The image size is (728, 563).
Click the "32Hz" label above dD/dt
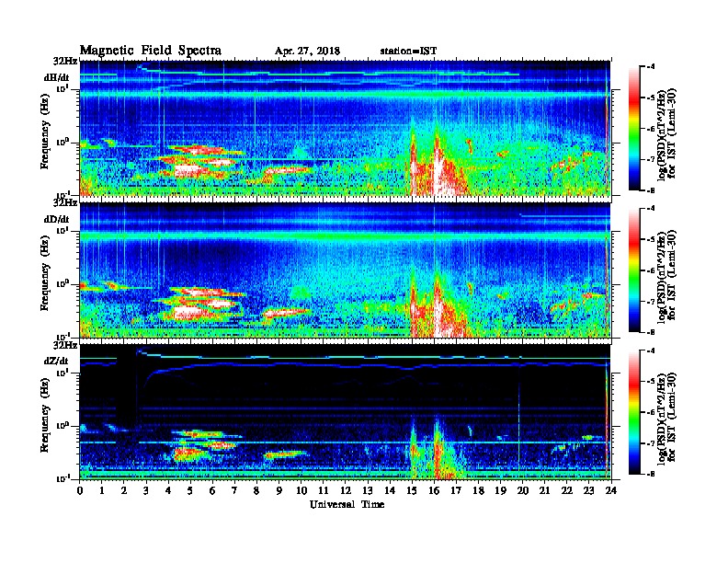(x=65, y=203)
